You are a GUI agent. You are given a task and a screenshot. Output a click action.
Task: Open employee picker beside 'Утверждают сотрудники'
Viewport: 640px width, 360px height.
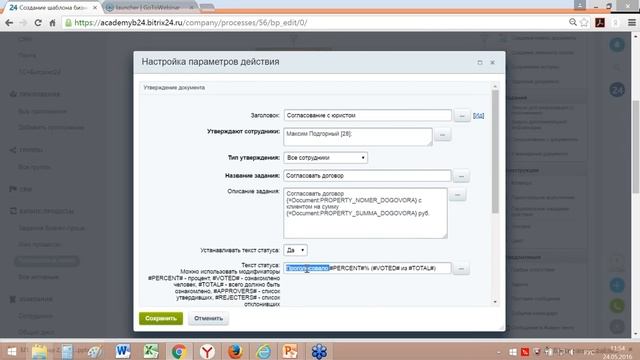pyautogui.click(x=442, y=134)
